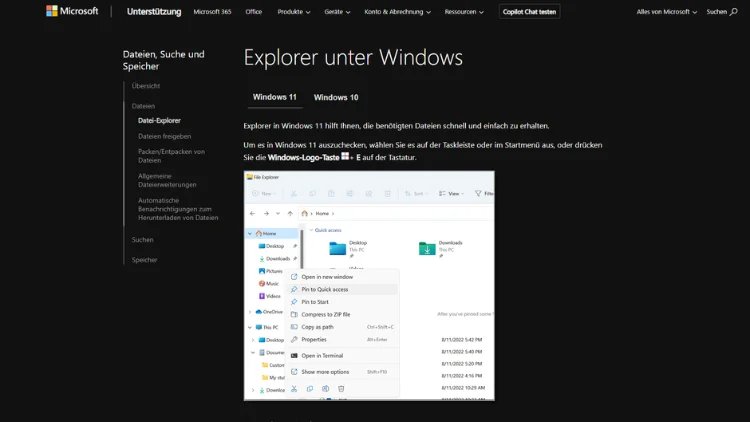
Task: Click the Microsoft logo in the header
Action: pyautogui.click(x=72, y=11)
